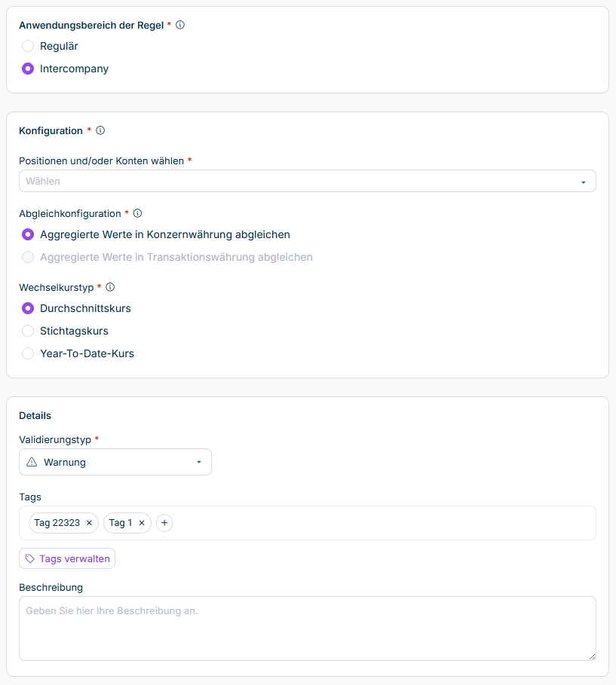Choose Year-To-Date-Kurs radio option

(28, 353)
